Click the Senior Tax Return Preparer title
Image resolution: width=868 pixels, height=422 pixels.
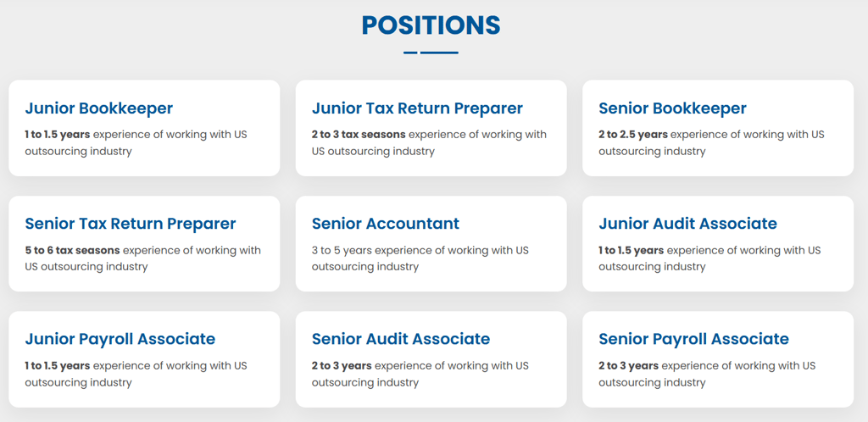(x=131, y=224)
